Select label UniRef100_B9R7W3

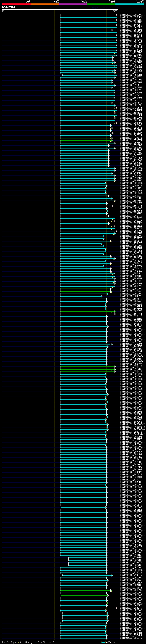(x=131, y=148)
